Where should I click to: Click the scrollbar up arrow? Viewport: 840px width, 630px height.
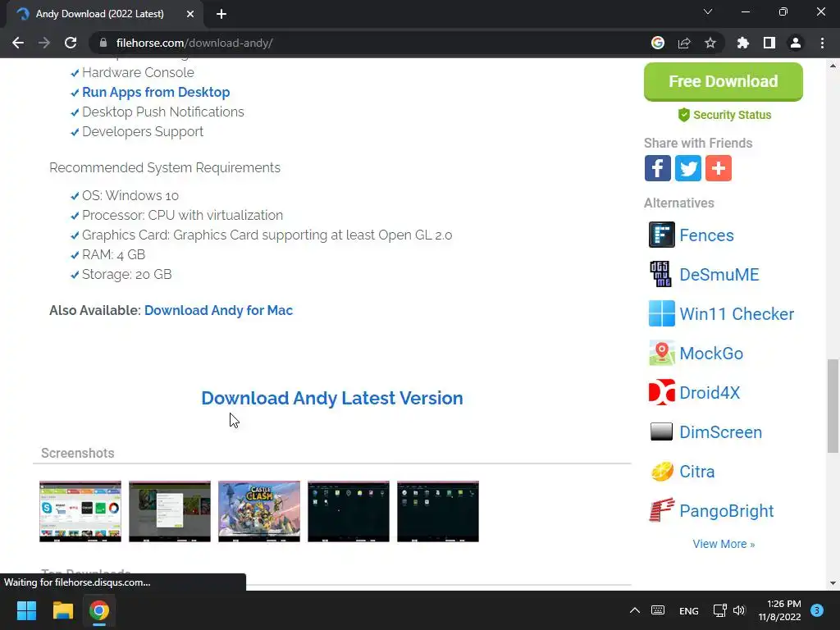(833, 66)
